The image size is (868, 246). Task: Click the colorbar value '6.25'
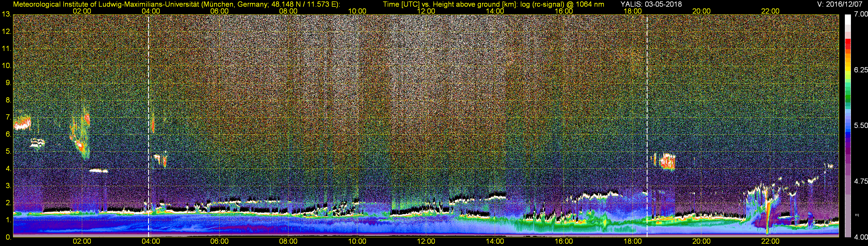pyautogui.click(x=860, y=70)
